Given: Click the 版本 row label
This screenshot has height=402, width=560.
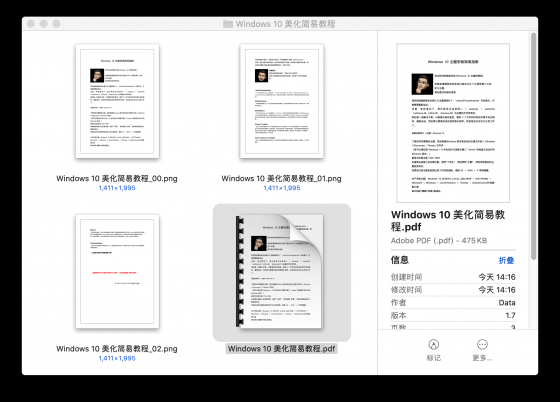Looking at the screenshot, I should (x=399, y=315).
